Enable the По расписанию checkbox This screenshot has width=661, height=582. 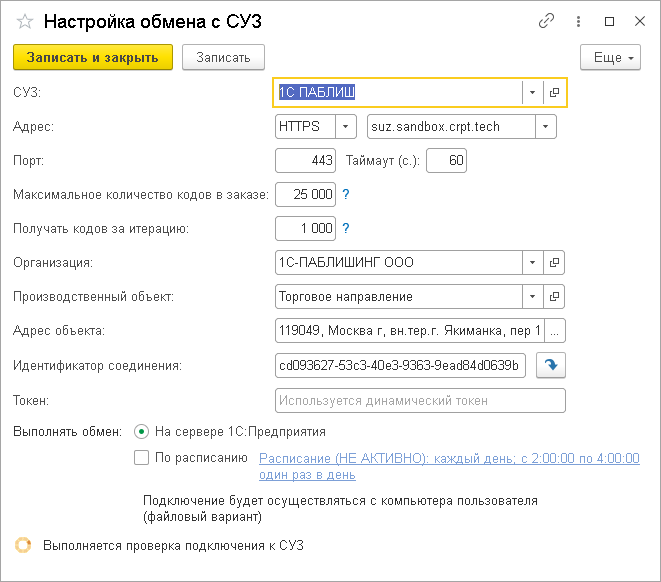[x=141, y=459]
